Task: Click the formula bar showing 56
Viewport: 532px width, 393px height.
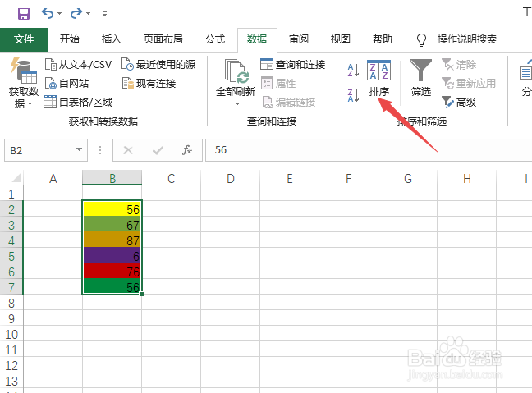Action: click(369, 150)
